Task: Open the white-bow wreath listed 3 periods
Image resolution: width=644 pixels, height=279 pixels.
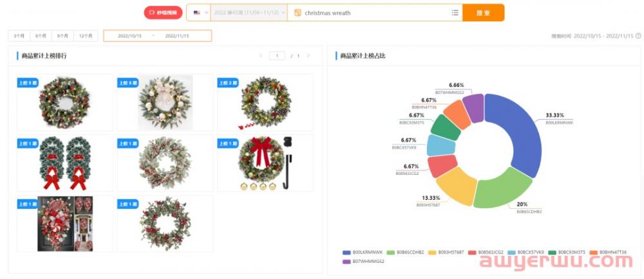Action: 165,102
